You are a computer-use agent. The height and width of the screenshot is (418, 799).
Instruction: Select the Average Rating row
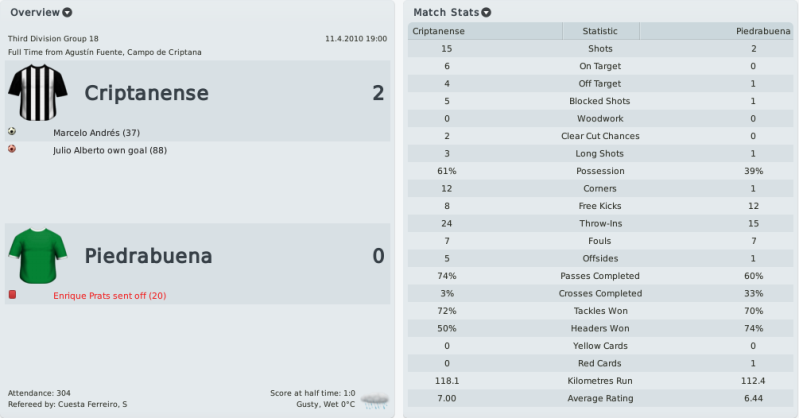600,399
